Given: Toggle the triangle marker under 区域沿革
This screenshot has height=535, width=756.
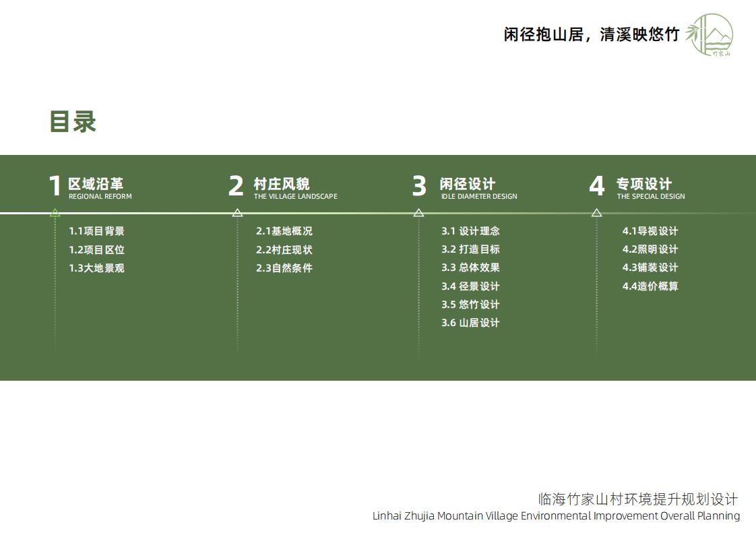Looking at the screenshot, I should 55,212.
